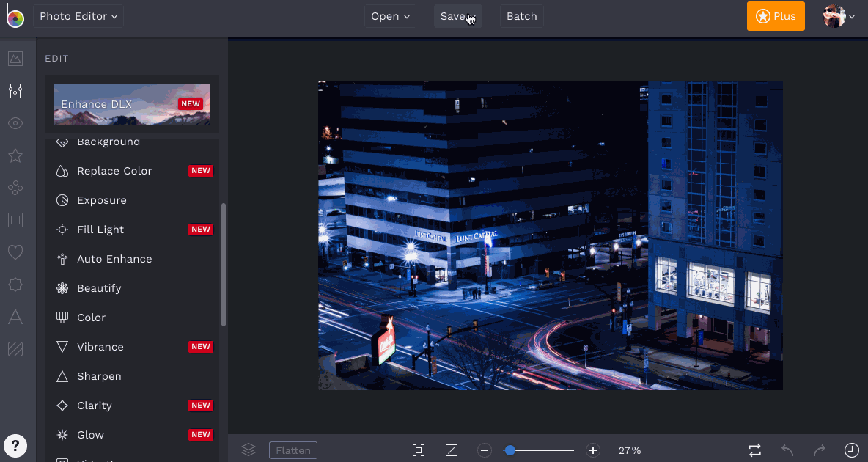This screenshot has height=462, width=868.
Task: Open the Color tool
Action: coord(132,318)
